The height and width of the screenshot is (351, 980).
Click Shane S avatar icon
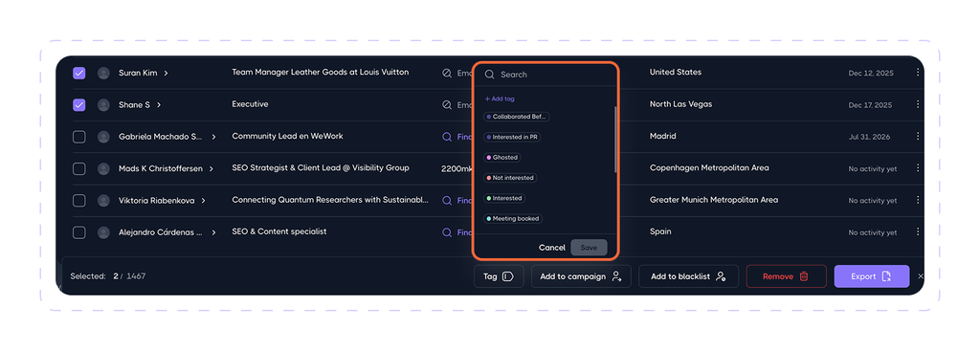click(x=103, y=105)
